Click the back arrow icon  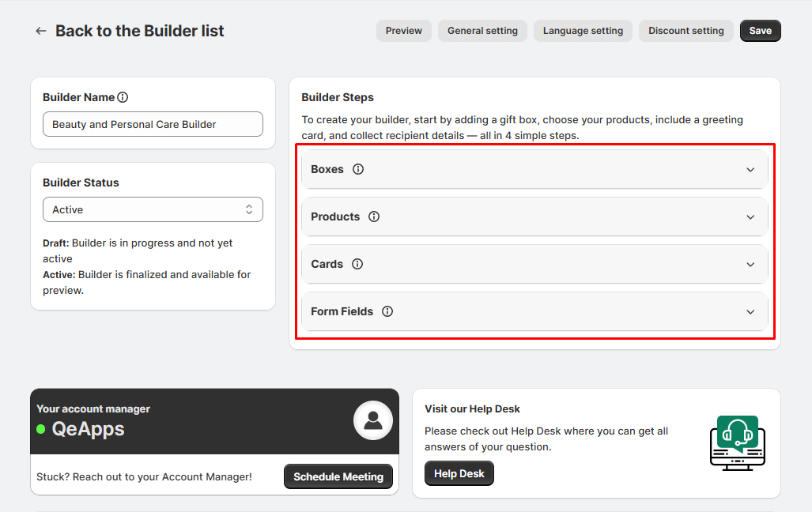pyautogui.click(x=41, y=31)
